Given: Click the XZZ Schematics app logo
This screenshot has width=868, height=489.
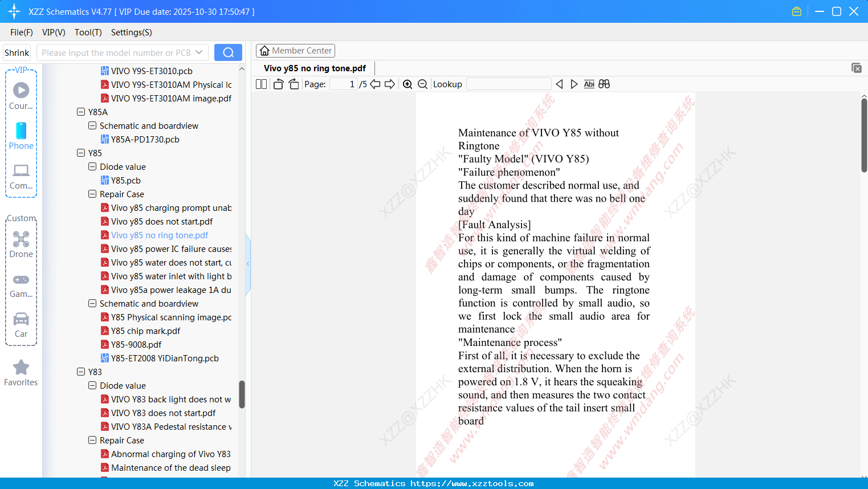Looking at the screenshot, I should (x=14, y=11).
